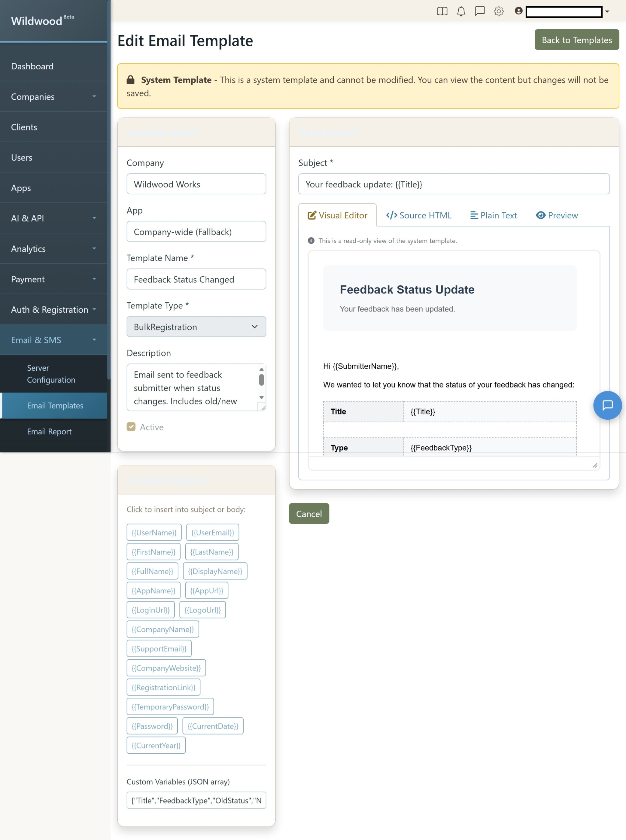
Task: Click the info icon above the read-only view
Action: [311, 240]
